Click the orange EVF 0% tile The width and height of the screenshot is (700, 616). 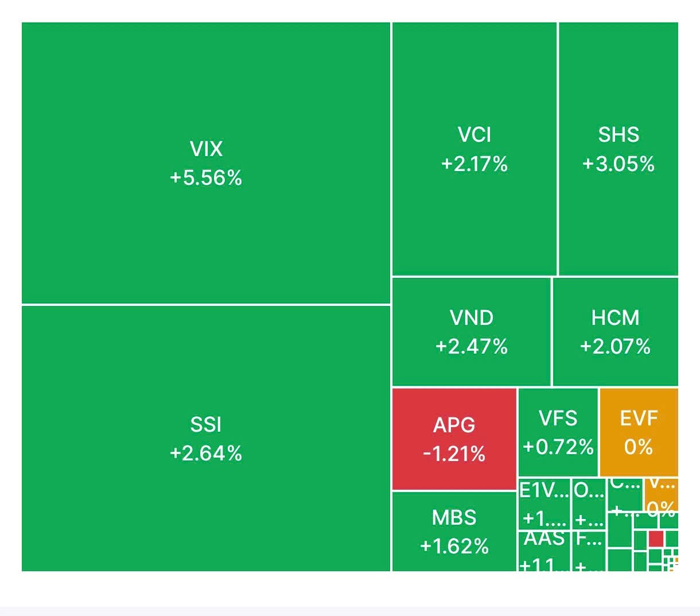pyautogui.click(x=639, y=432)
